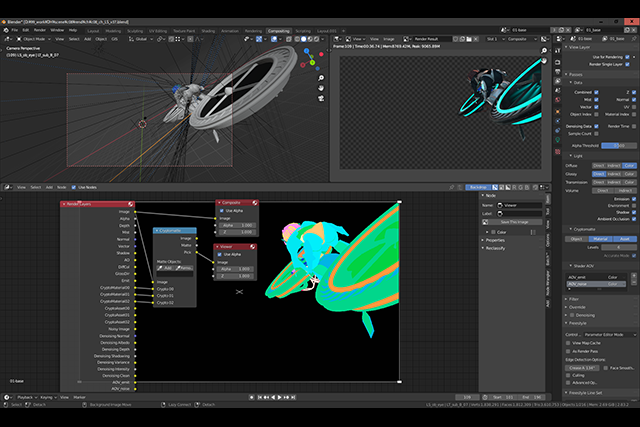Click Save This Image button
Viewport: 640px width, 427px height.
coord(513,221)
